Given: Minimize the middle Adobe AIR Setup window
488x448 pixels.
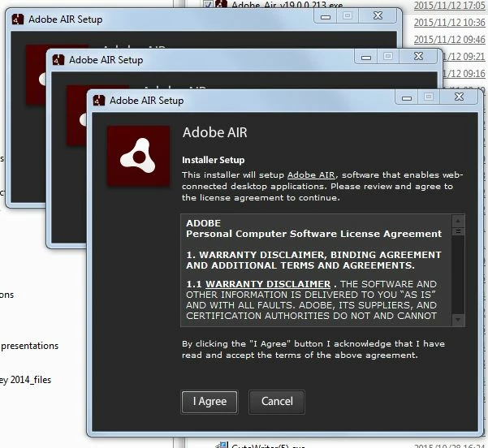Looking at the screenshot, I should (366, 57).
